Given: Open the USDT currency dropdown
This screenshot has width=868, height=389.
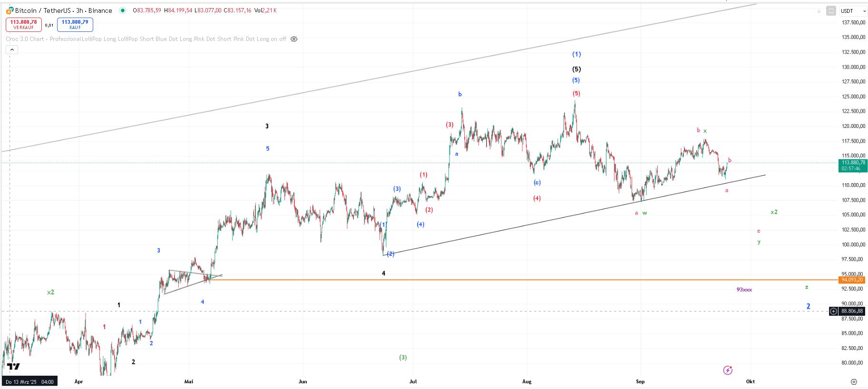Looking at the screenshot, I should [x=853, y=11].
